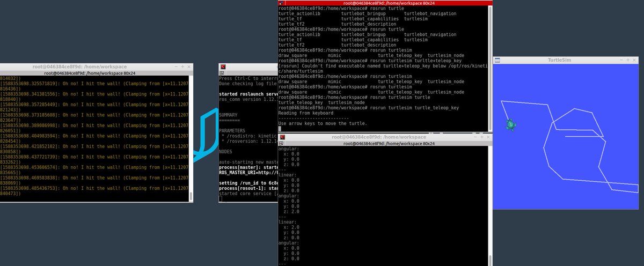Click 'PARAMETERS' heading in roscore terminal
Viewport: 644px width, 266px height.
(232, 130)
